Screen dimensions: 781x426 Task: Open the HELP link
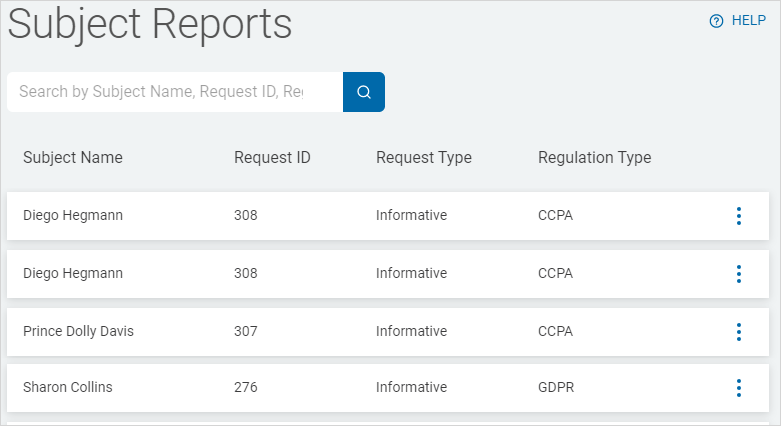tap(748, 21)
